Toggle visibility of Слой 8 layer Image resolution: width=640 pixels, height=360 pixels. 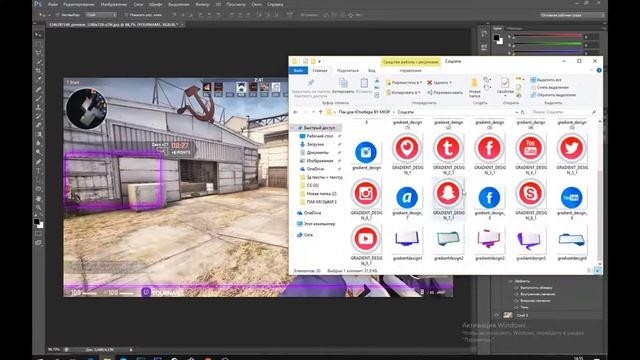pyautogui.click(x=497, y=315)
